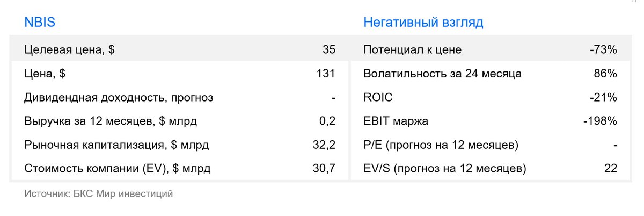Click the -73% potential value

[x=603, y=50]
